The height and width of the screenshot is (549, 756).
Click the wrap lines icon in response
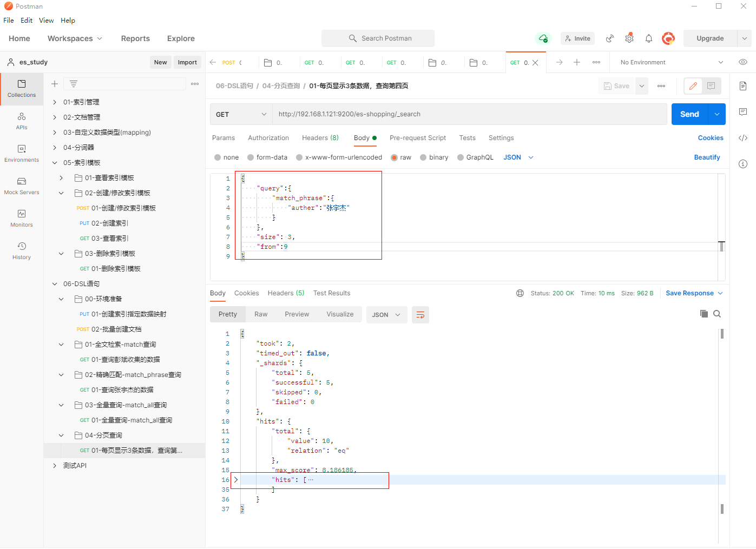pos(420,315)
